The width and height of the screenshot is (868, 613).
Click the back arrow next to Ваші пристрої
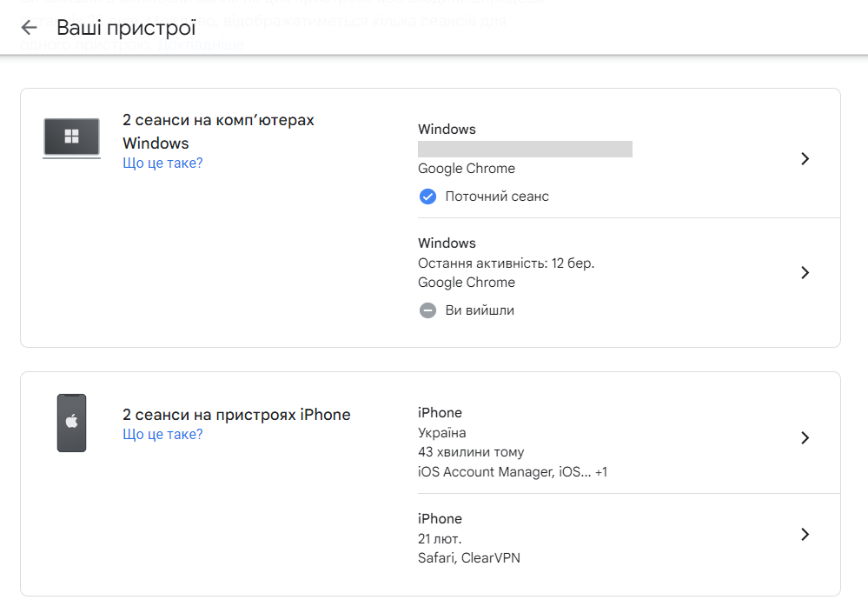[29, 28]
